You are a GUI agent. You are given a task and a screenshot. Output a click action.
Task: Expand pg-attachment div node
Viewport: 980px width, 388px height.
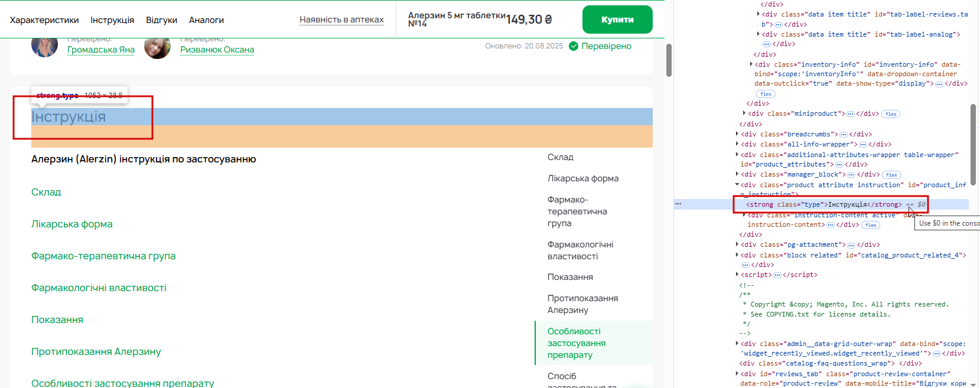click(x=737, y=244)
